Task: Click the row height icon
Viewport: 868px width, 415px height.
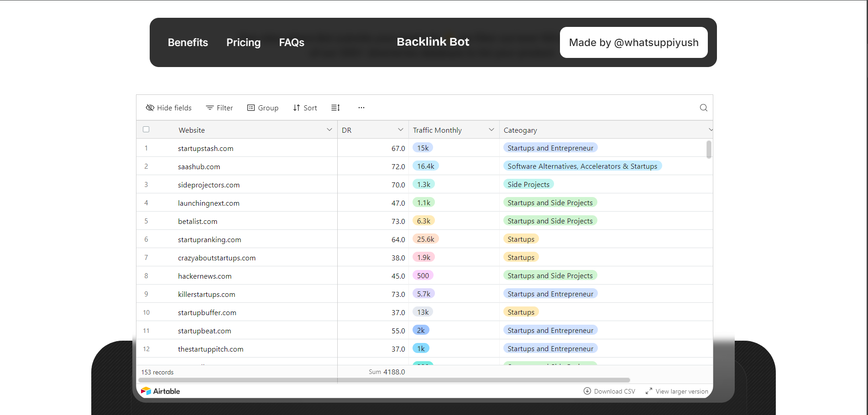Action: click(x=335, y=108)
